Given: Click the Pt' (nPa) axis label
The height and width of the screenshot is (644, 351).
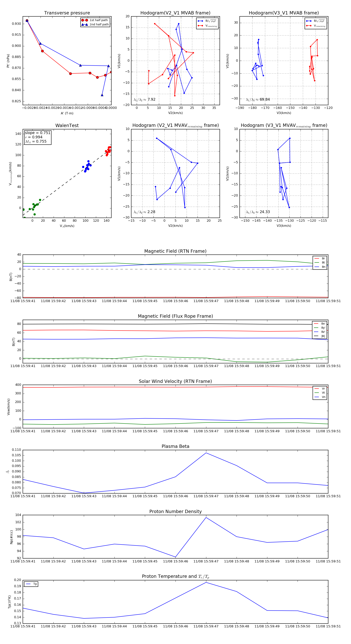Looking at the screenshot, I should click(x=8, y=61).
